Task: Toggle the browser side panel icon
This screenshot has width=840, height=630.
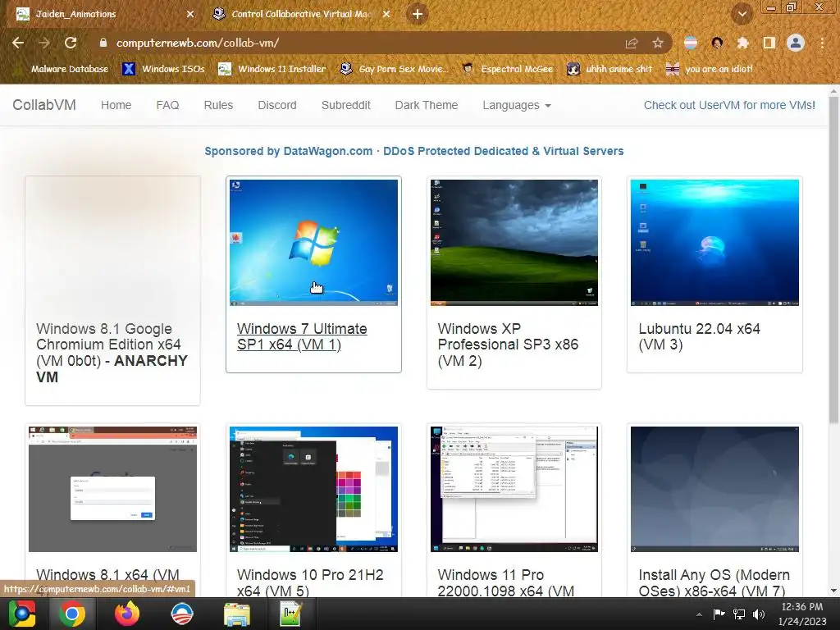Action: coord(769,43)
